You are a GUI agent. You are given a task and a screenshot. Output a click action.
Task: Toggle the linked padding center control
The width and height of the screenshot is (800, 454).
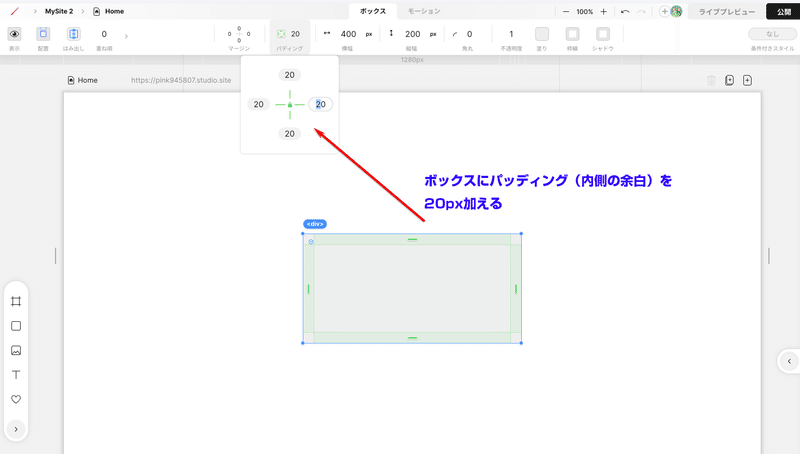pyautogui.click(x=290, y=105)
